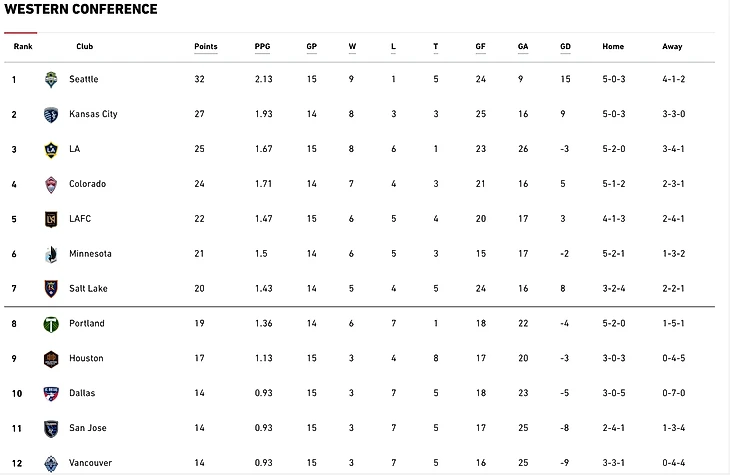Click the LAFC club logo
The height and width of the screenshot is (476, 730).
pos(51,219)
